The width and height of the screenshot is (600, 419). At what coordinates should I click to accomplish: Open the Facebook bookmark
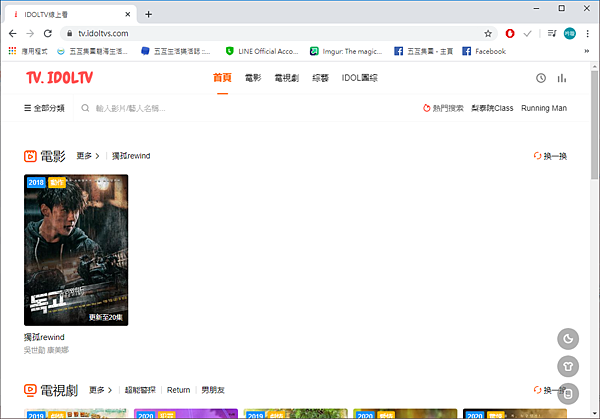(484, 51)
